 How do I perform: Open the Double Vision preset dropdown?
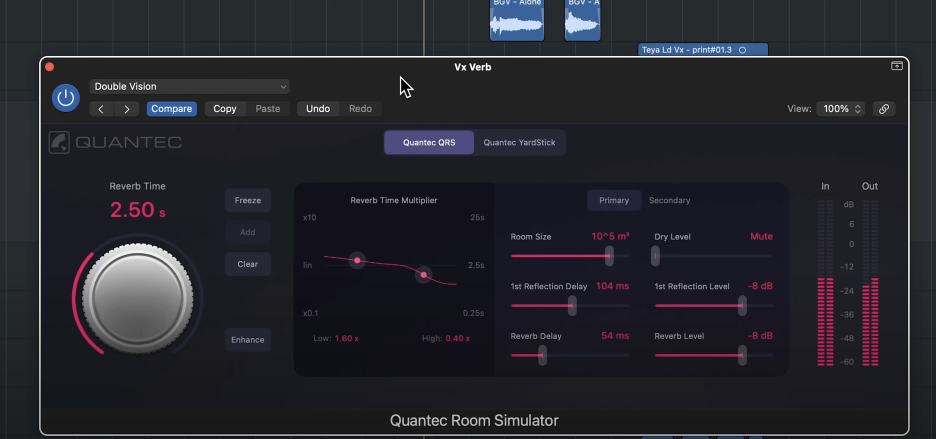point(189,87)
